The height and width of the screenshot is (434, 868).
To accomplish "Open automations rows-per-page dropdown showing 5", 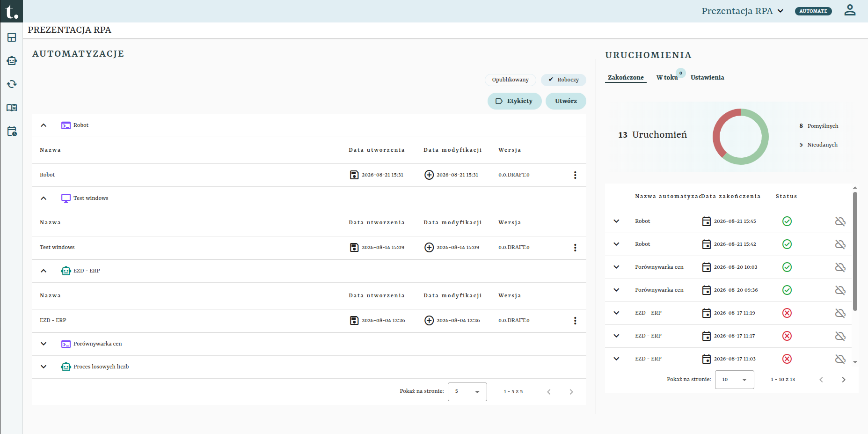I will [x=467, y=392].
